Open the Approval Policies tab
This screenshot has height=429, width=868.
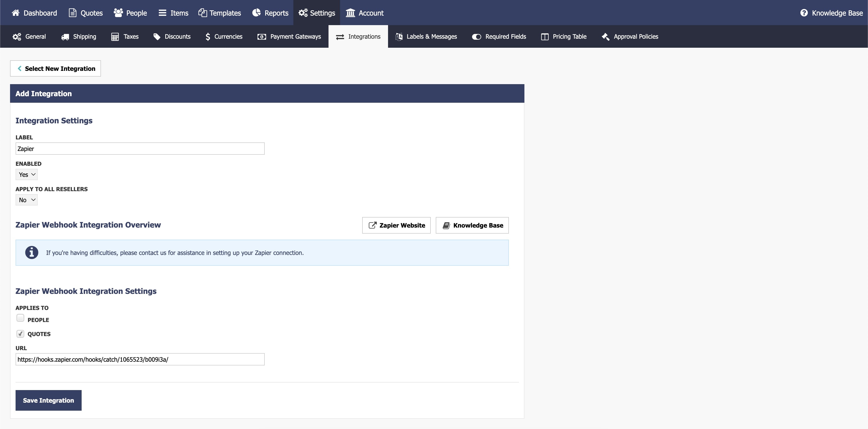pyautogui.click(x=630, y=36)
